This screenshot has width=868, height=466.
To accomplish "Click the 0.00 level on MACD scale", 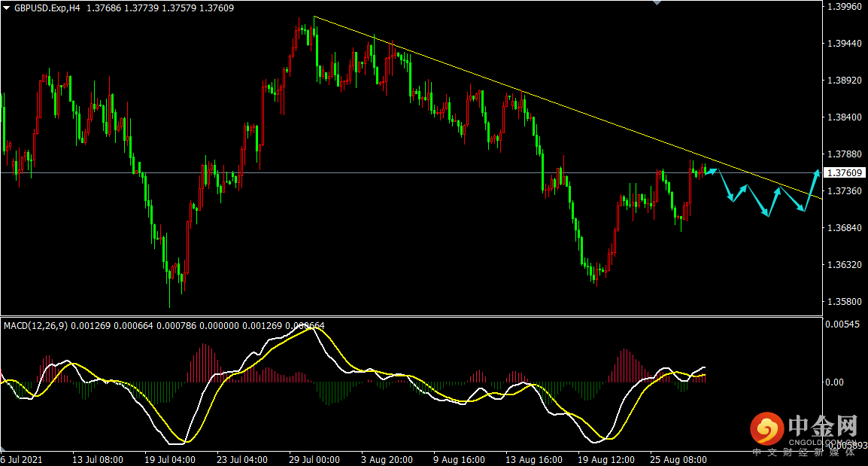I will pos(834,382).
